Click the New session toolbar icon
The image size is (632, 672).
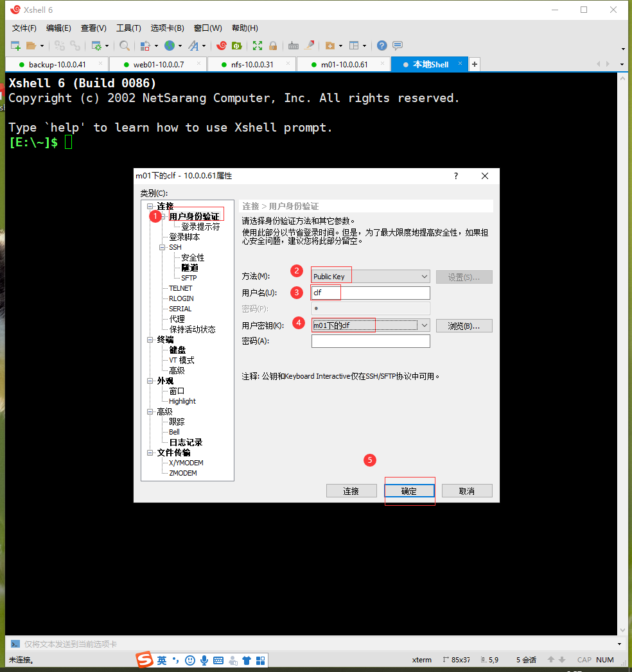15,46
